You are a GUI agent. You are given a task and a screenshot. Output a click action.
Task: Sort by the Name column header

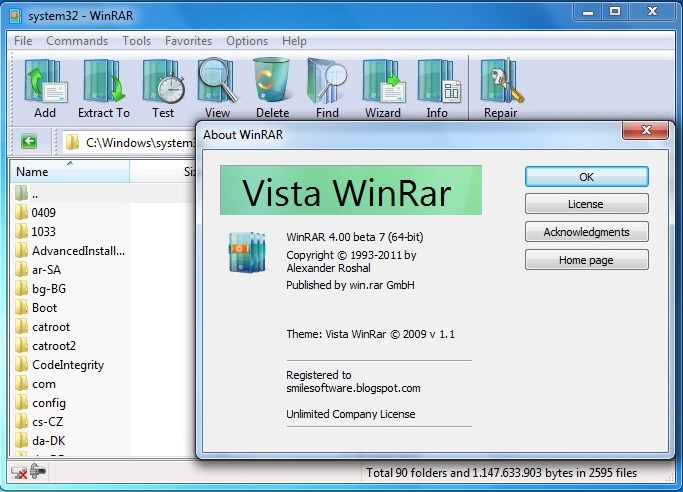70,172
